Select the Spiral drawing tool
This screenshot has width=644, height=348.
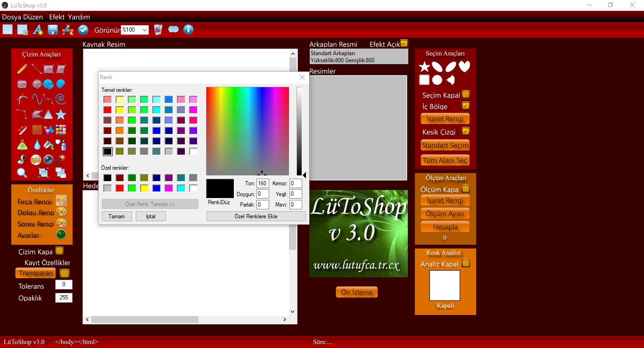(x=61, y=99)
